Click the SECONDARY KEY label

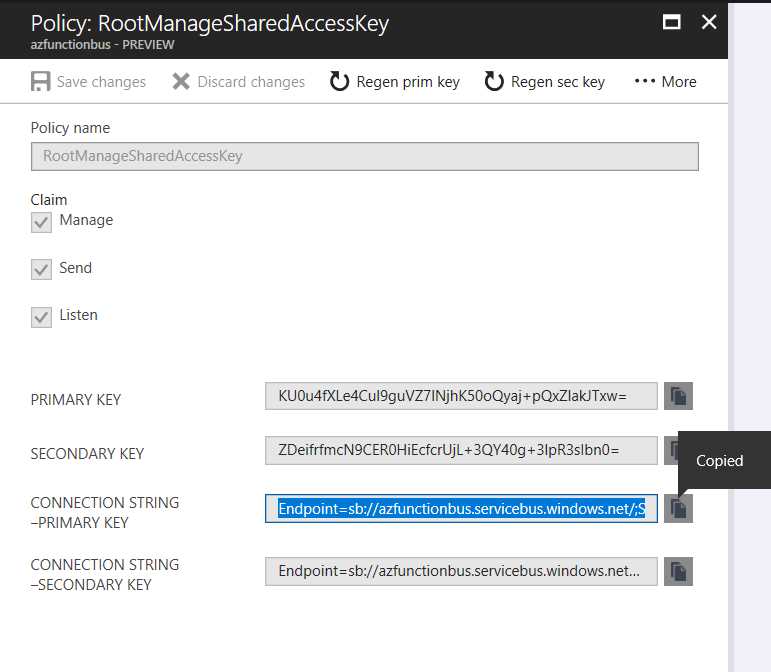pyautogui.click(x=88, y=454)
